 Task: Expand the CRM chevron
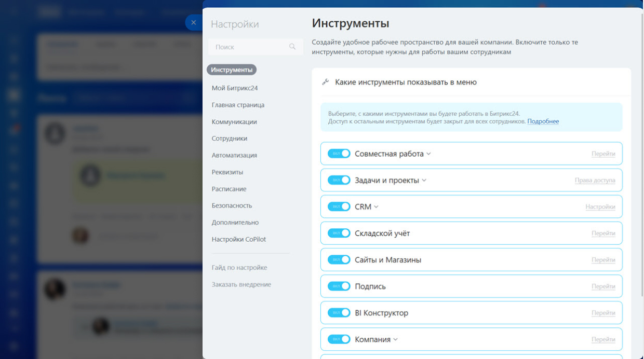tap(376, 207)
